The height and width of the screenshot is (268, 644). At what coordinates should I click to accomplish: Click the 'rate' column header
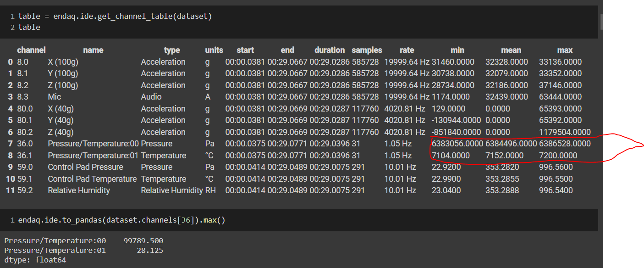[406, 50]
